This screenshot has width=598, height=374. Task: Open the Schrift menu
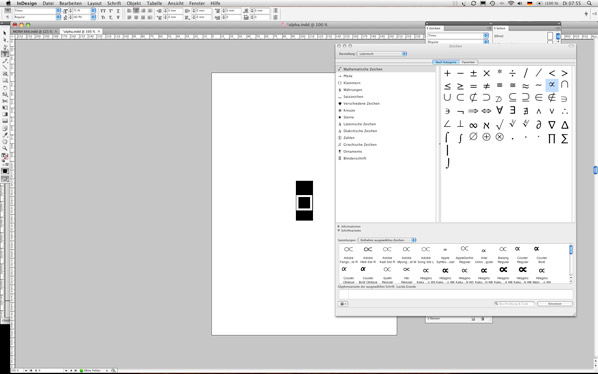[114, 3]
